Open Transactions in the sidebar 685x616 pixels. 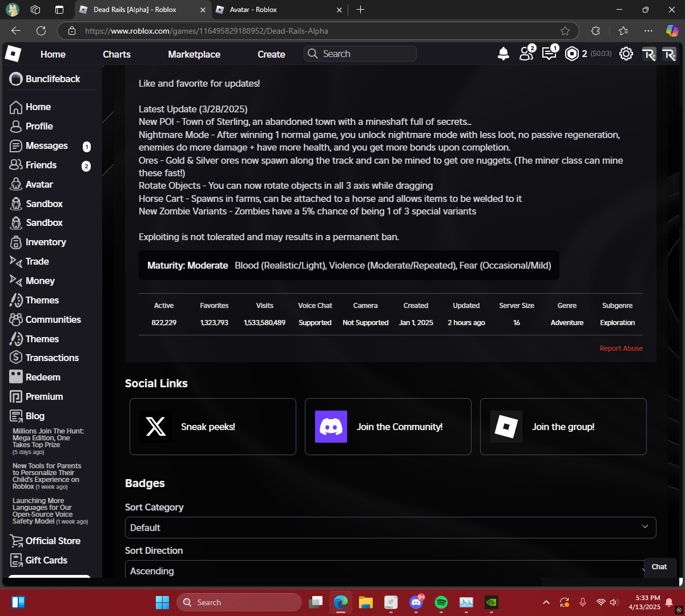tap(44, 358)
